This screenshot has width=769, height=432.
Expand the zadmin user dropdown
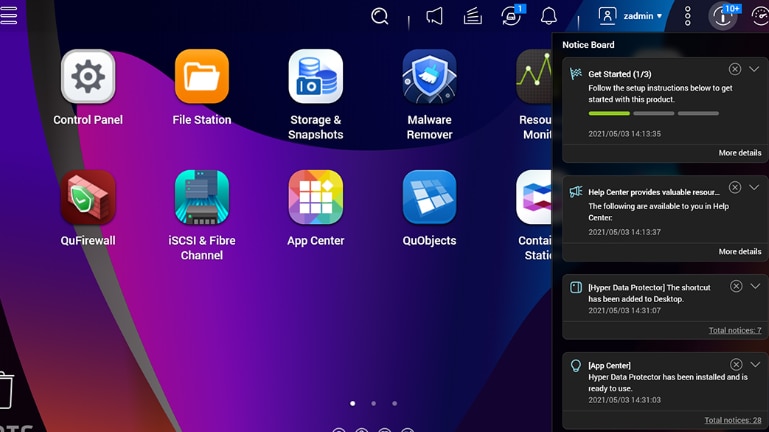(631, 16)
